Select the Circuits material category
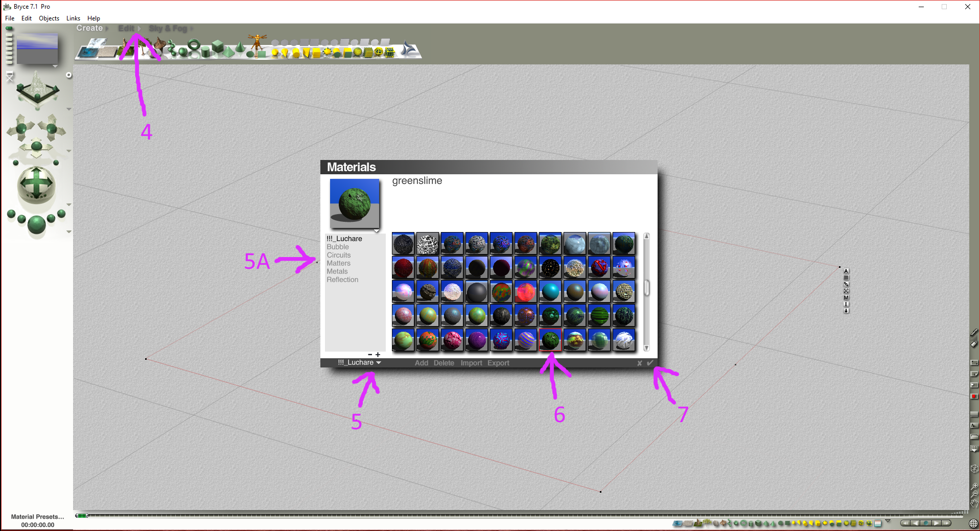Image resolution: width=980 pixels, height=531 pixels. click(x=339, y=255)
